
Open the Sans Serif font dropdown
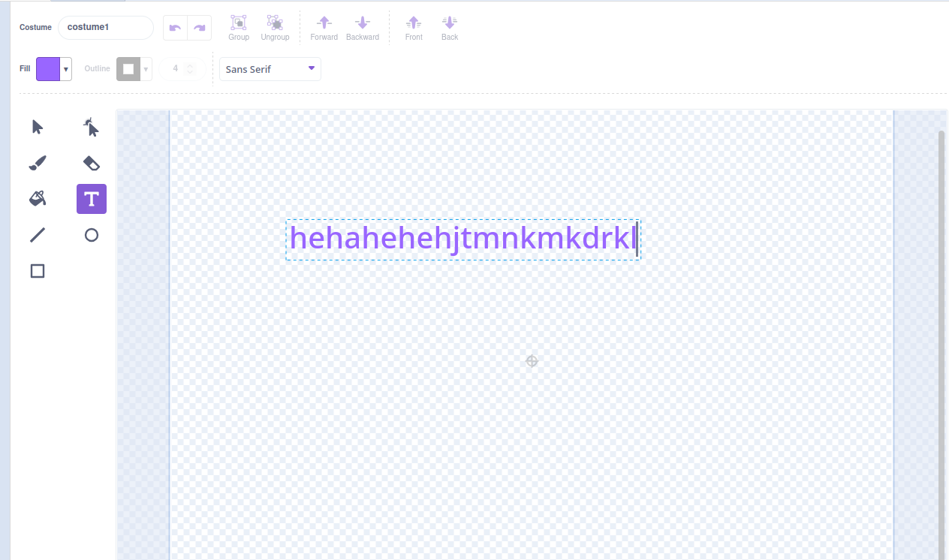pos(270,69)
